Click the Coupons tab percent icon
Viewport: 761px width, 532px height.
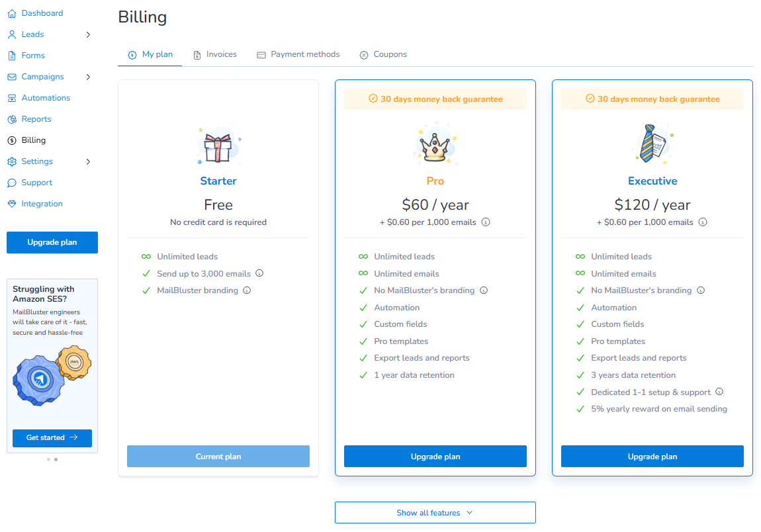coord(364,55)
